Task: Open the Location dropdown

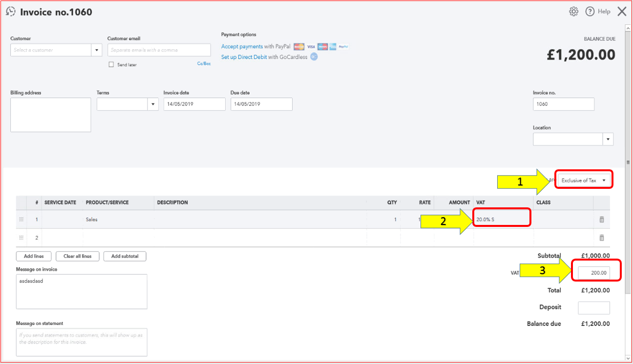Action: (608, 139)
